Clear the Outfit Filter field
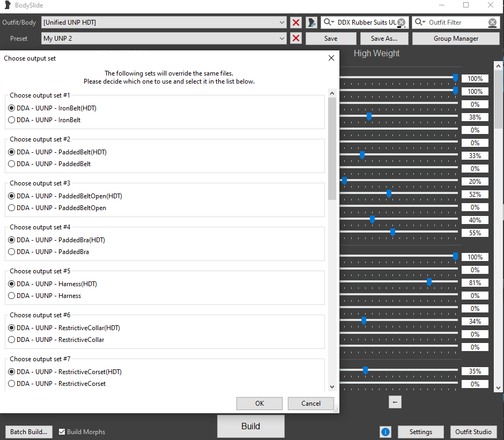This screenshot has height=440, width=504. pos(492,22)
